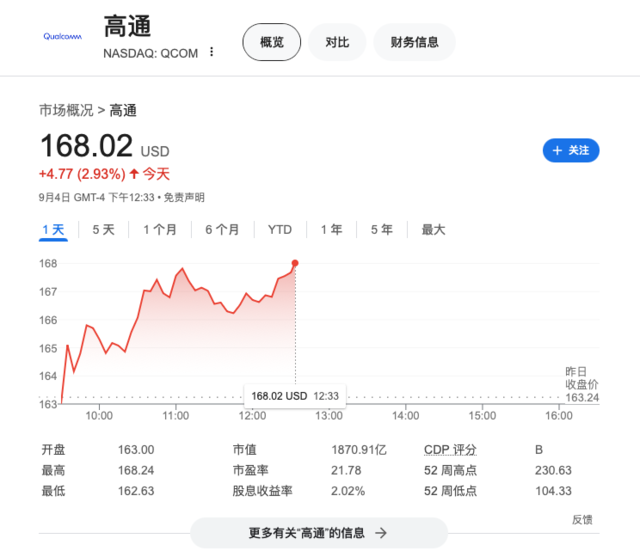Click the CDP score value B
The height and width of the screenshot is (557, 640).
(539, 450)
